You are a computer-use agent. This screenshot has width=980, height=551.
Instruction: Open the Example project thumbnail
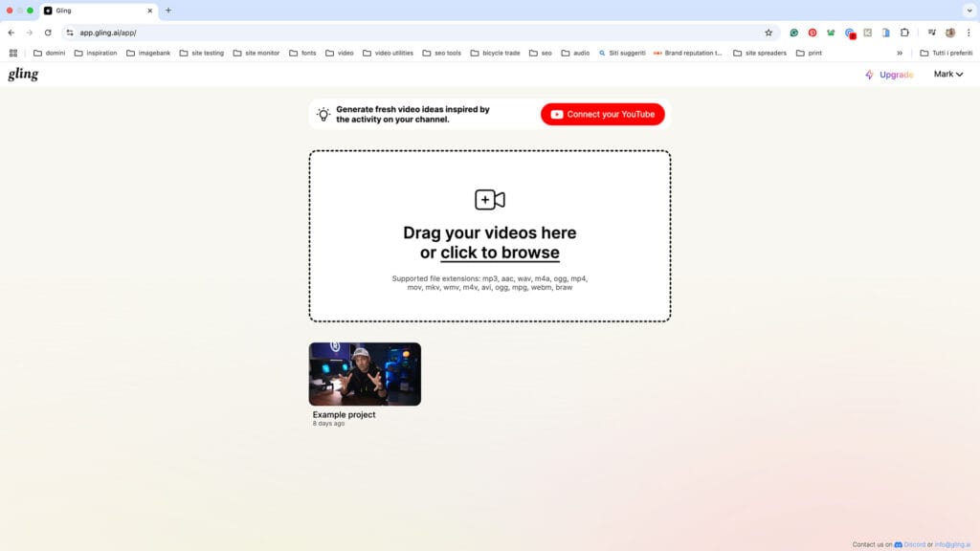click(x=365, y=374)
